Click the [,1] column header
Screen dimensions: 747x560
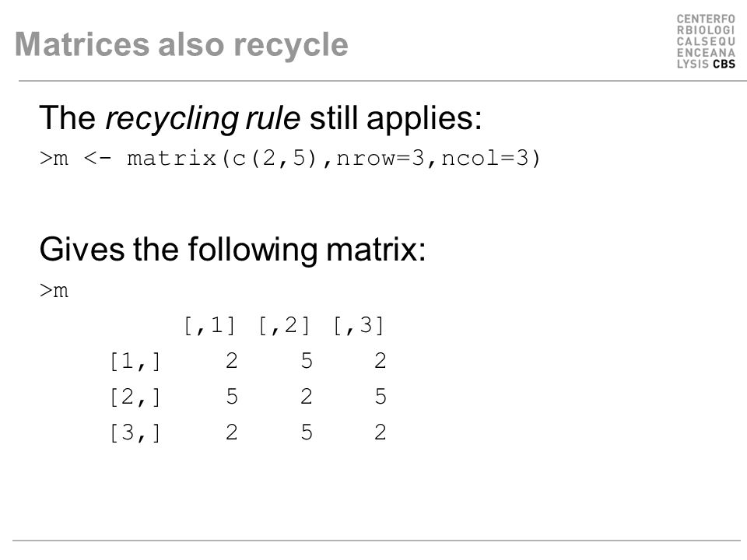210,326
